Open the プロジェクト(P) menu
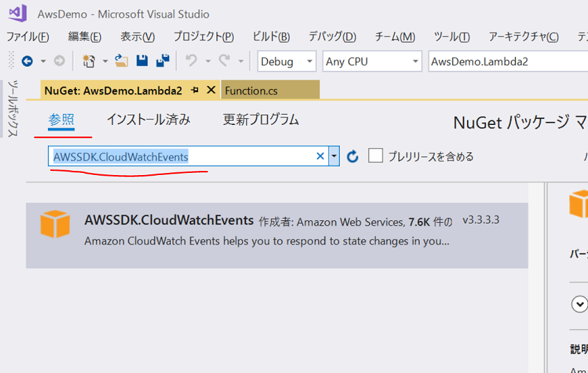This screenshot has width=588, height=373. tap(204, 37)
